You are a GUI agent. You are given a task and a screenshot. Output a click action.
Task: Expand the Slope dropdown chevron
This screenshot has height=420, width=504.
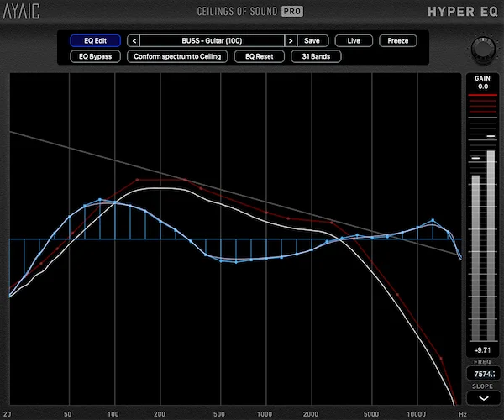point(481,399)
